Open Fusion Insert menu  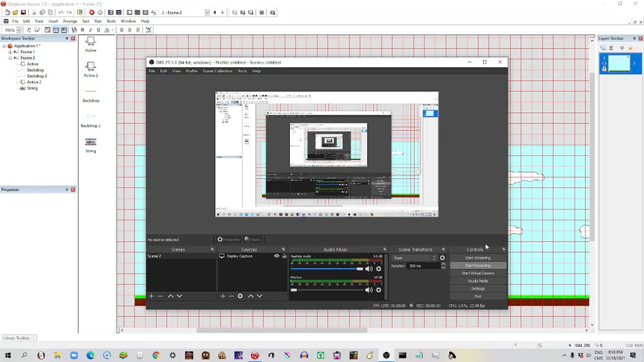(53, 21)
